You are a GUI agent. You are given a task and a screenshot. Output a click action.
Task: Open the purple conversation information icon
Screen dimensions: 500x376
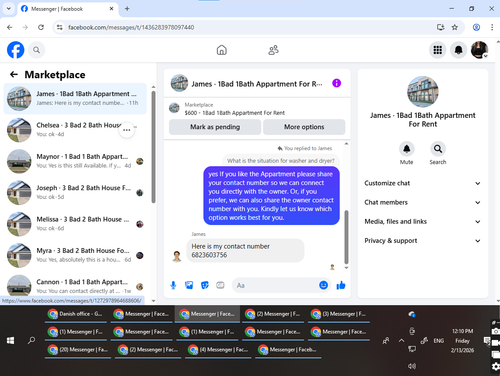tap(336, 83)
